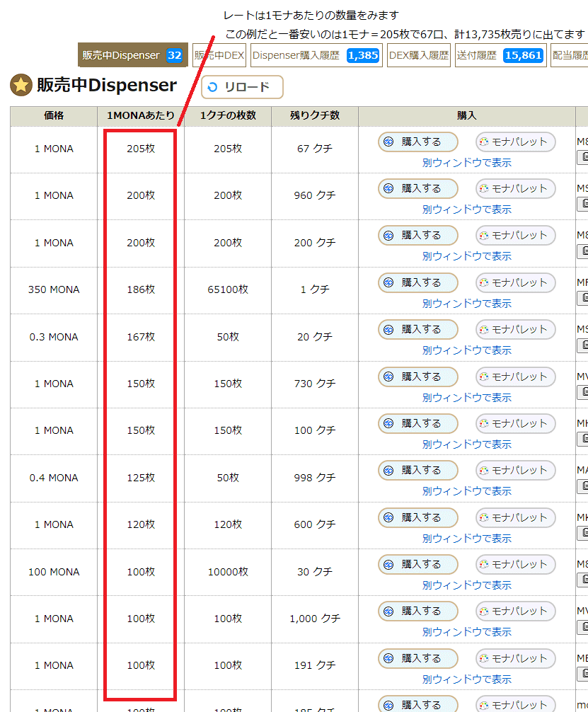Click 購入する in the 350 MONA row
This screenshot has height=712, width=588.
pos(418,282)
